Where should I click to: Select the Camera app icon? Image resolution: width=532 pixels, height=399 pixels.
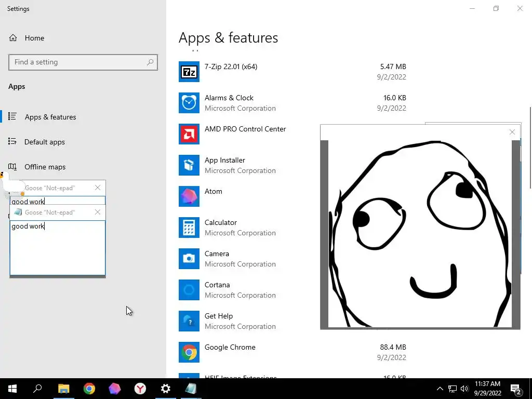click(189, 259)
